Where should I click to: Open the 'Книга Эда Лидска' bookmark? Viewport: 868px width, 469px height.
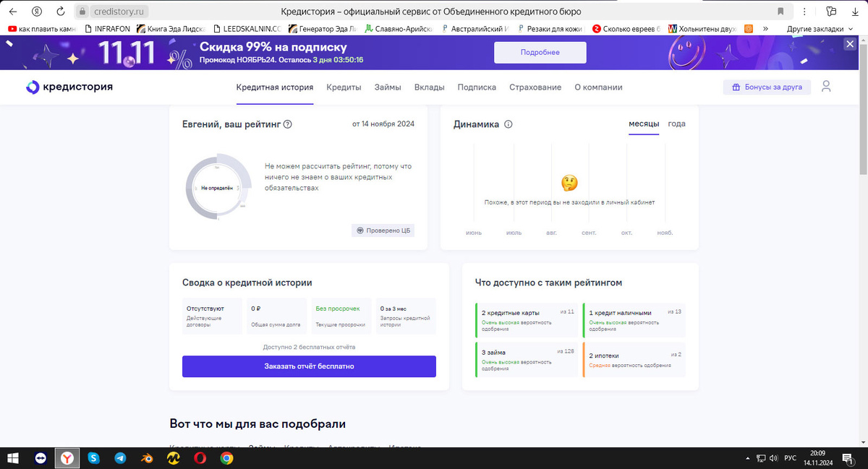click(173, 29)
